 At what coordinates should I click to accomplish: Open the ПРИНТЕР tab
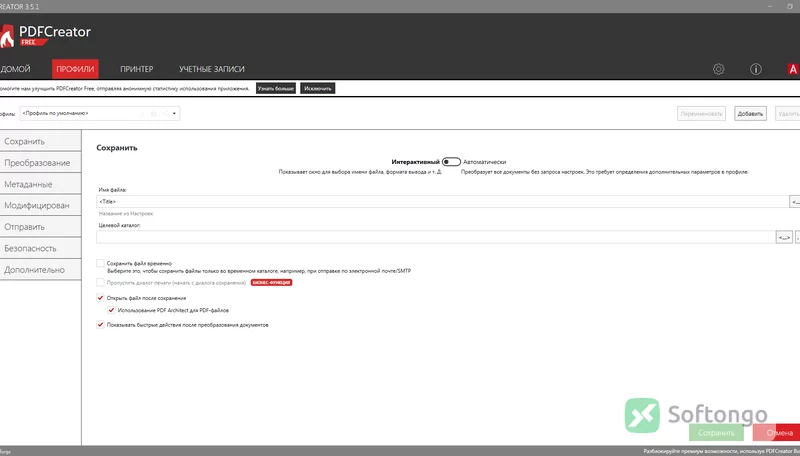[137, 69]
